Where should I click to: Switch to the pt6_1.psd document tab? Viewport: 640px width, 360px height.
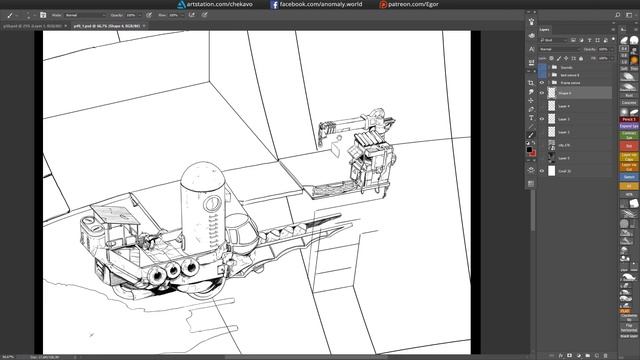click(x=107, y=26)
